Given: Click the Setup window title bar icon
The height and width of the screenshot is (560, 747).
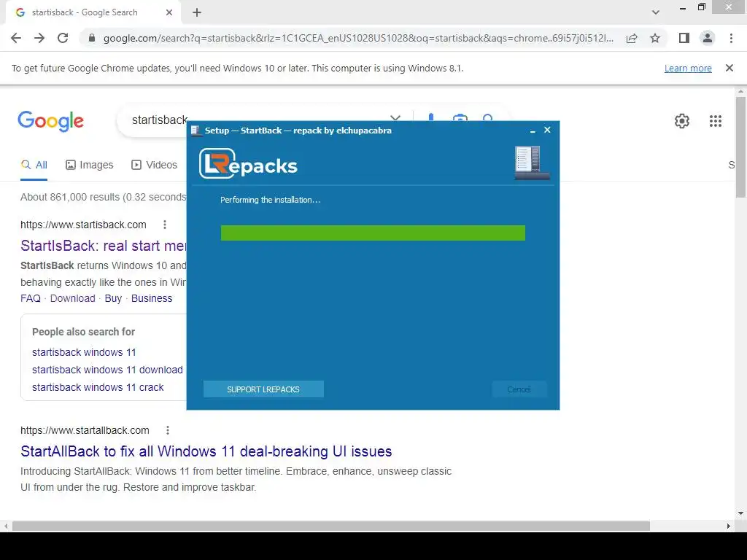Looking at the screenshot, I should 196,131.
